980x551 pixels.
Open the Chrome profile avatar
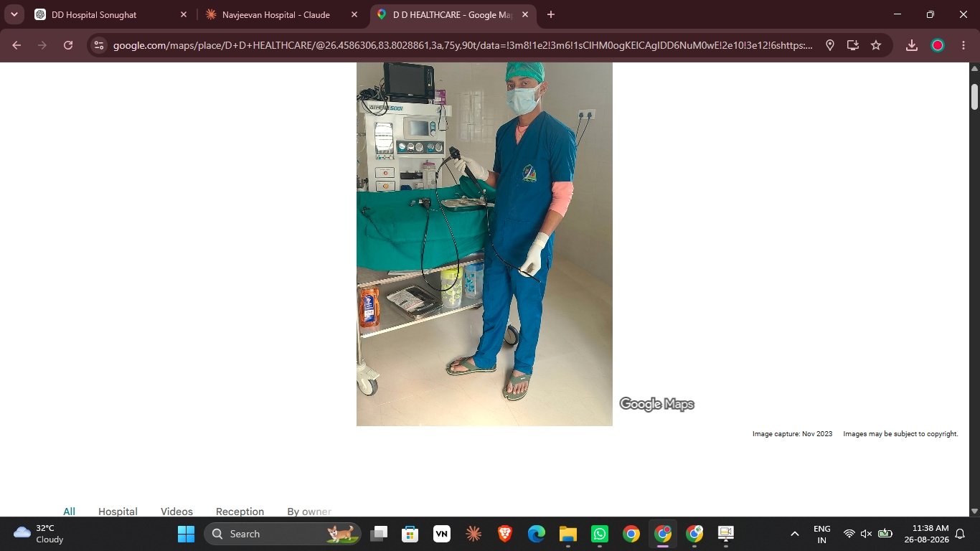click(x=938, y=45)
